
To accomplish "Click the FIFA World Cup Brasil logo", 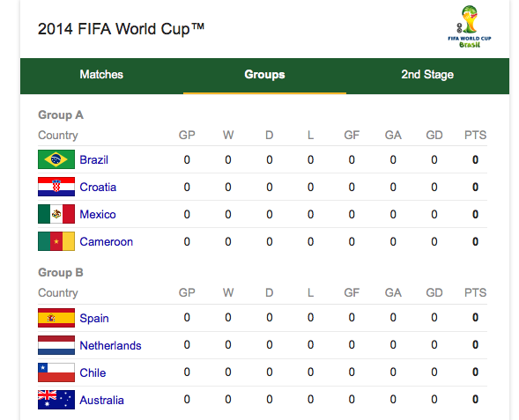I will coord(470,26).
